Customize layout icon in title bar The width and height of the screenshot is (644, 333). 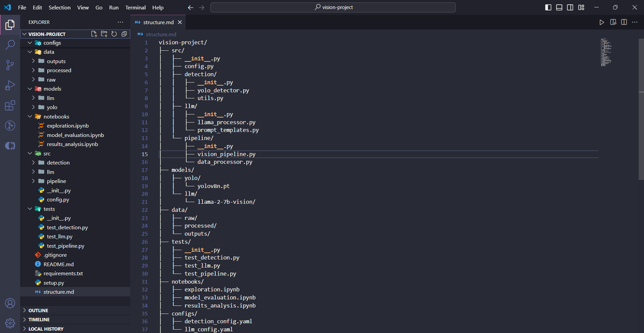point(581,8)
